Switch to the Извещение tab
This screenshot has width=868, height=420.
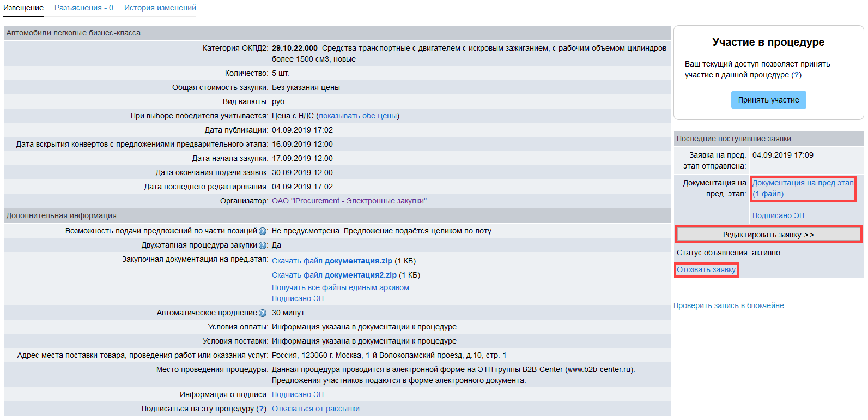[x=23, y=8]
